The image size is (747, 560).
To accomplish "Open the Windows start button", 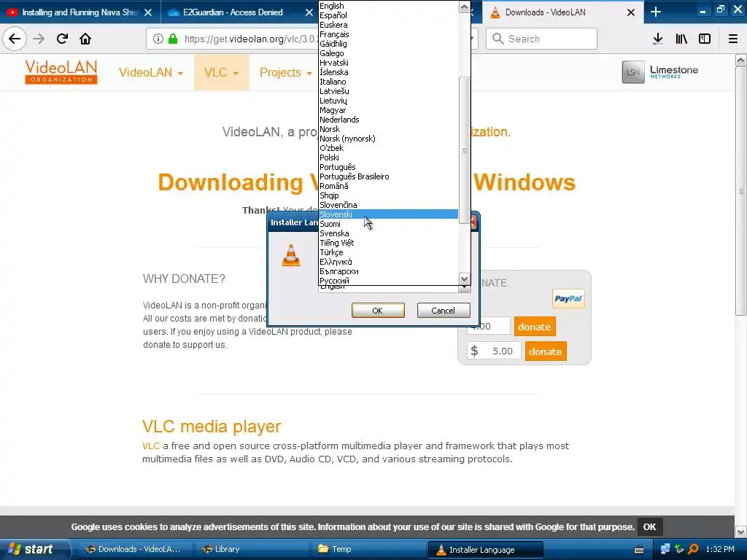I will (x=35, y=549).
